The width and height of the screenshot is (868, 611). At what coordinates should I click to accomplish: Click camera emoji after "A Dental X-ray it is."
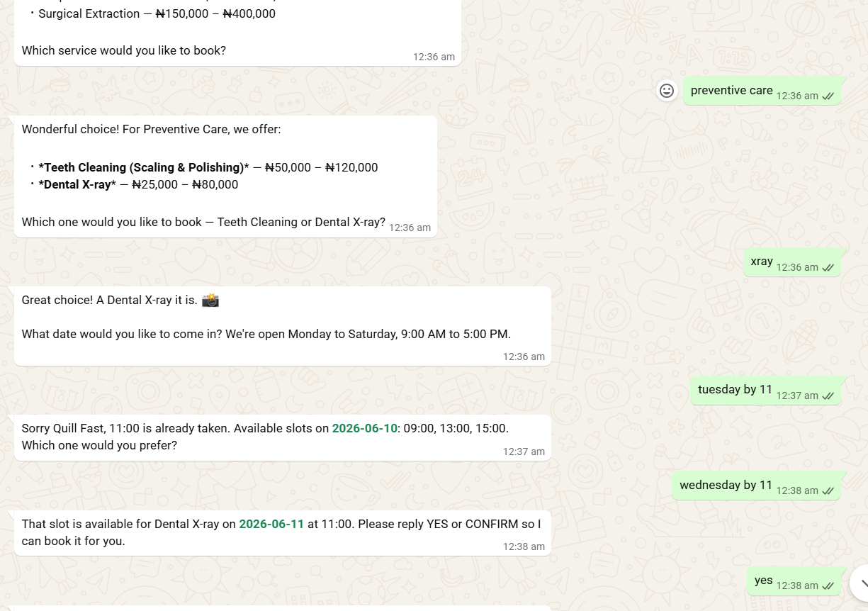pyautogui.click(x=210, y=301)
